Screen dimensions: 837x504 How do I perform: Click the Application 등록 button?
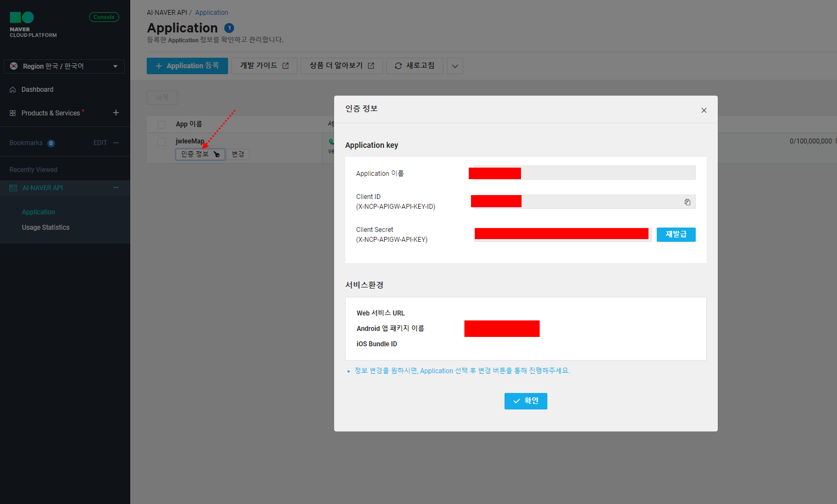(187, 66)
